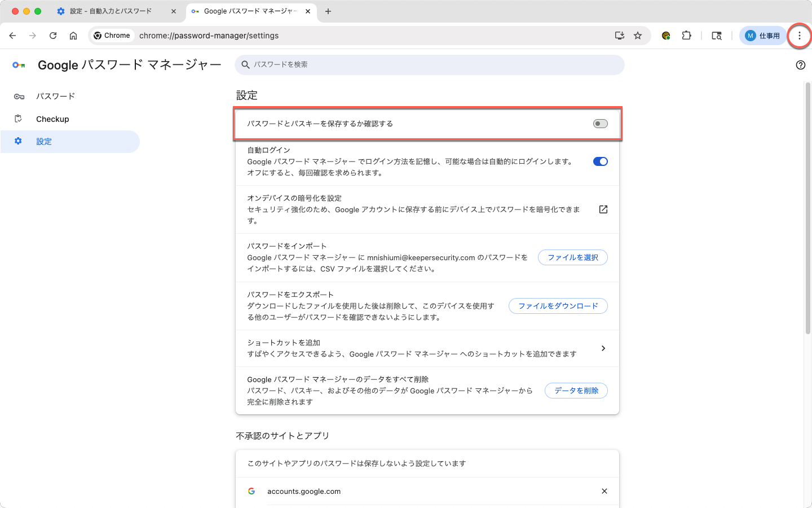Disable the 自動ログイン toggle

tap(600, 161)
